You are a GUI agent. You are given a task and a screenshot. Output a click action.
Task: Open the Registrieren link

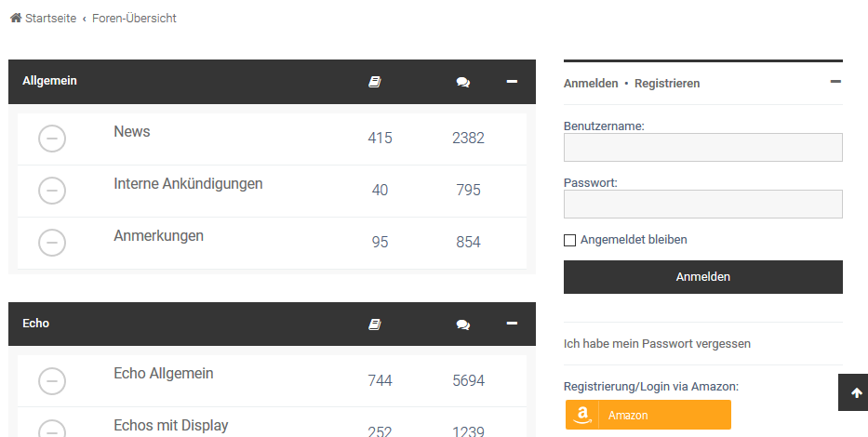pos(667,84)
